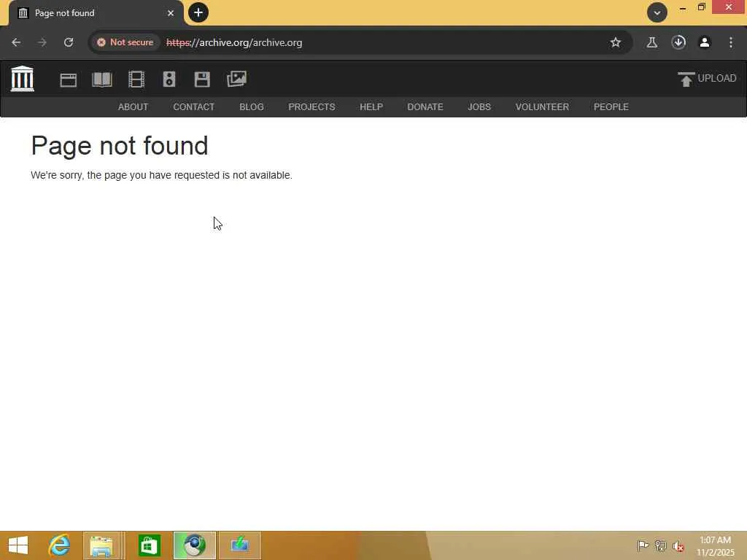Open the Action Center flag icon
The height and width of the screenshot is (560, 747).
pyautogui.click(x=643, y=545)
